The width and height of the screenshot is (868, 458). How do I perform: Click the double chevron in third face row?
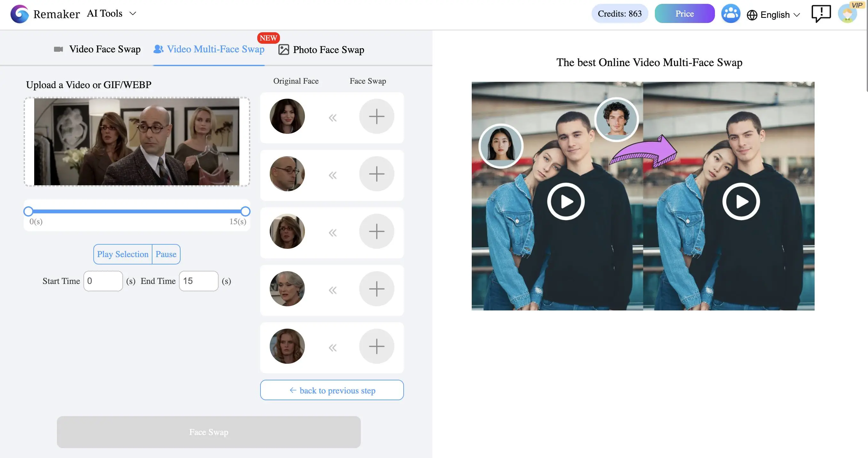[x=333, y=233]
